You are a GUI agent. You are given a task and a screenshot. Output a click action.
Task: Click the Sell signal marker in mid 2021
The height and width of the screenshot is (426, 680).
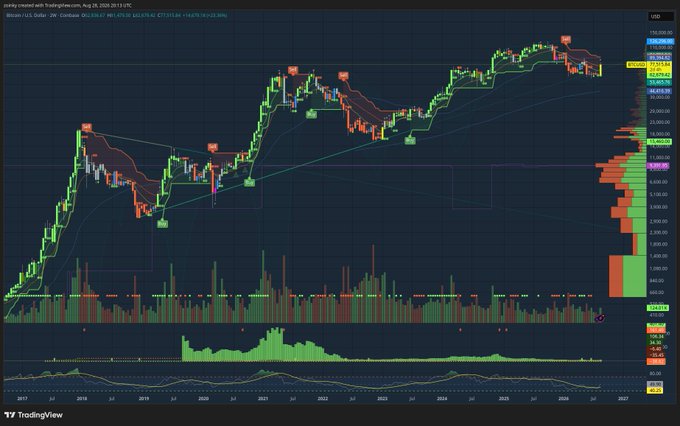(x=293, y=70)
